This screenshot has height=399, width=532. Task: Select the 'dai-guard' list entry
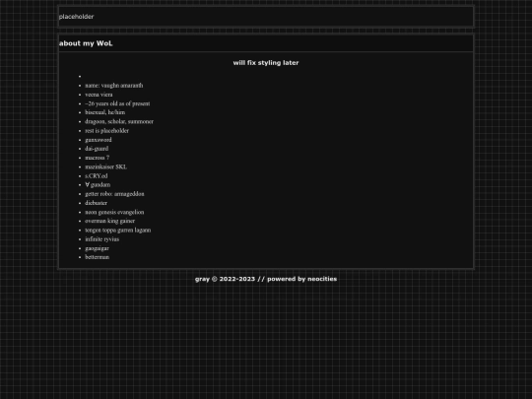97,149
